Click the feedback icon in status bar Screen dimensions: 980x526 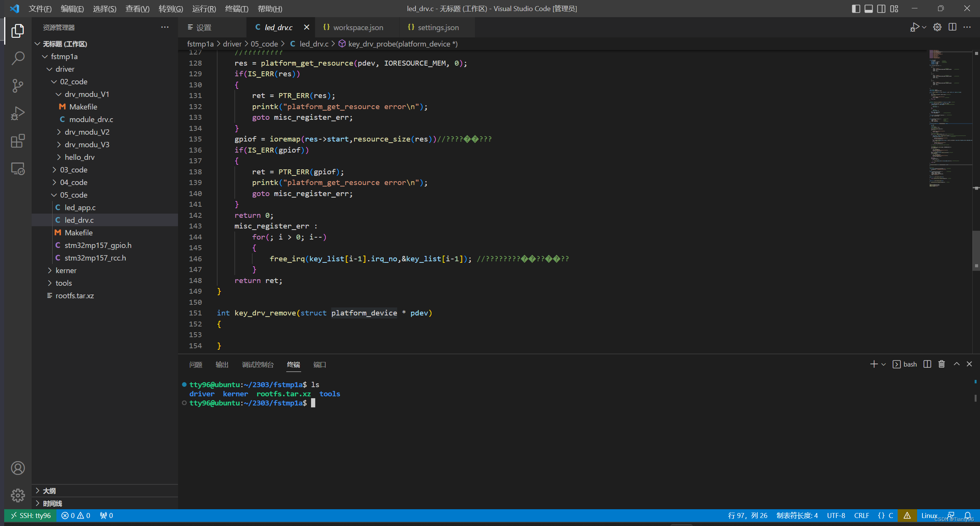click(951, 516)
